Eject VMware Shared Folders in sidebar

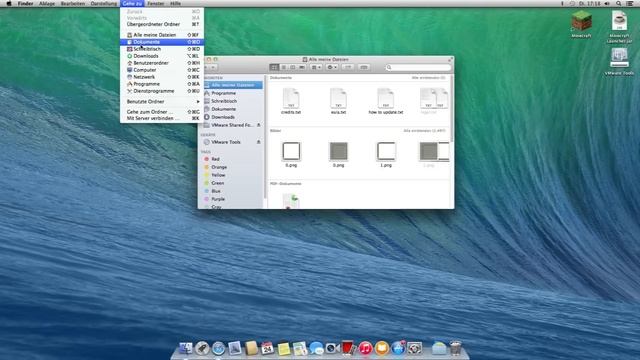[x=258, y=125]
